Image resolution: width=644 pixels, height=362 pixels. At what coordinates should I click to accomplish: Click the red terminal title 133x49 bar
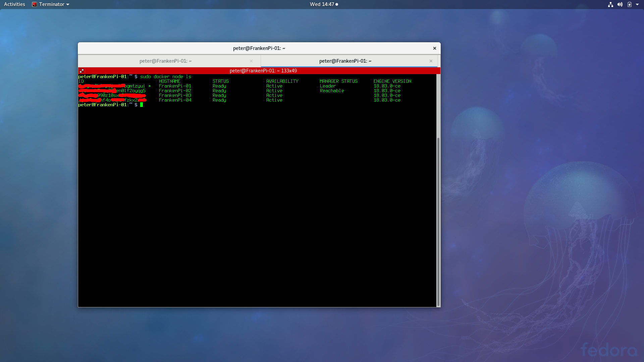pyautogui.click(x=263, y=71)
